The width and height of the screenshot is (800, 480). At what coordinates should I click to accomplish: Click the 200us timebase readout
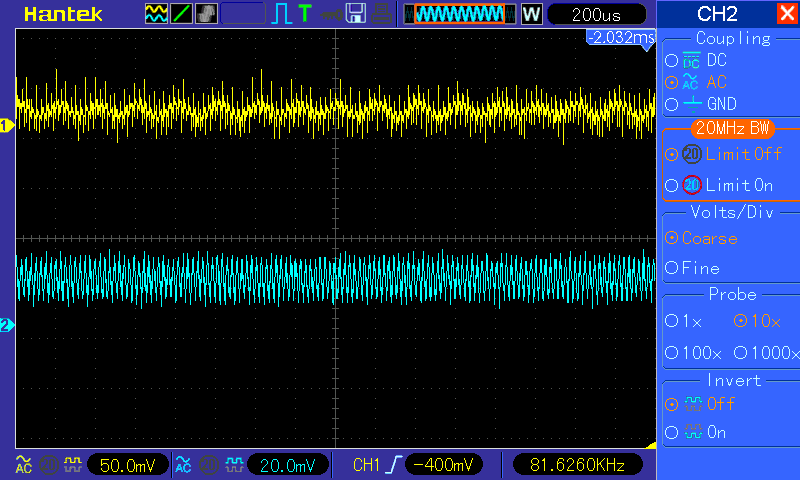(596, 14)
